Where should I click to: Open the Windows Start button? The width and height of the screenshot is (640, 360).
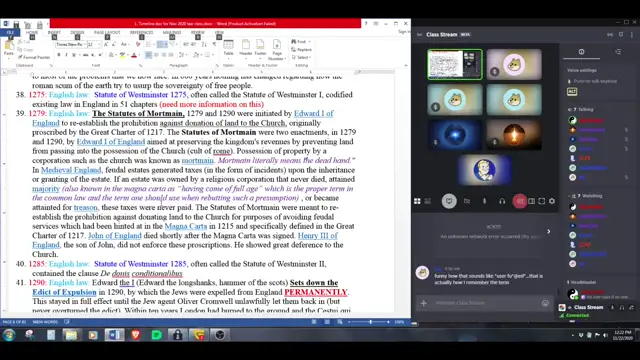point(9,335)
